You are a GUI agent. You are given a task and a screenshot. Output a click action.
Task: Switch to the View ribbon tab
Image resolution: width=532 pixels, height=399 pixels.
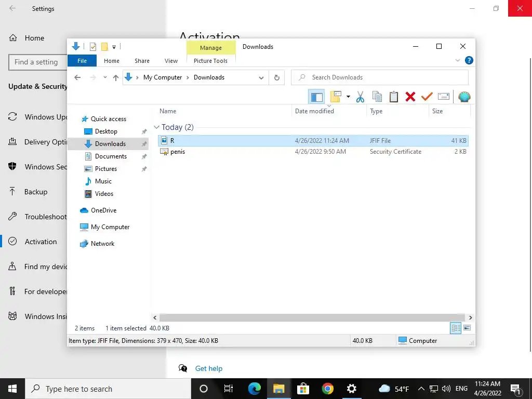(x=171, y=61)
